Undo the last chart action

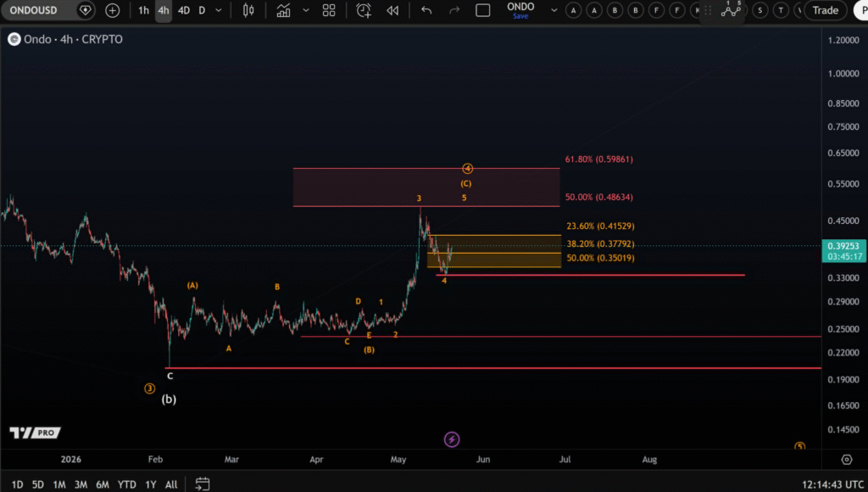pyautogui.click(x=426, y=10)
